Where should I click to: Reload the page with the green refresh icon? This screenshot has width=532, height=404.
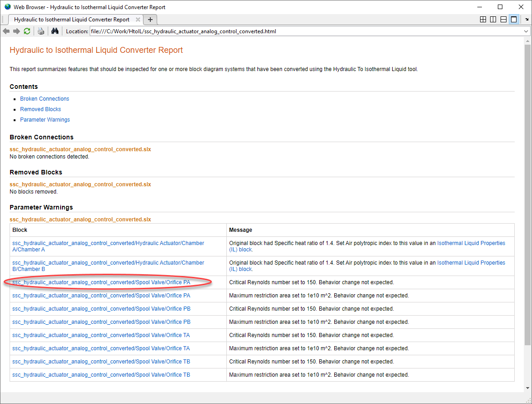click(x=27, y=31)
